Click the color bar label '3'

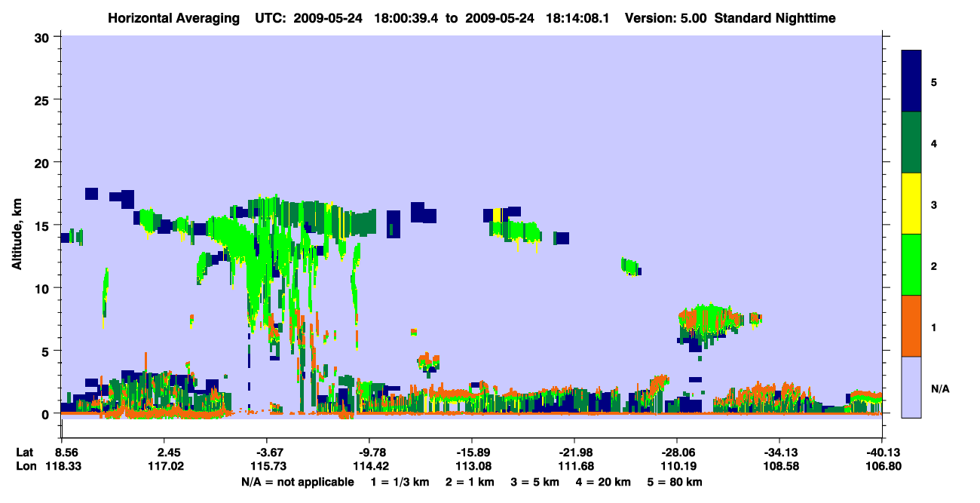point(934,205)
